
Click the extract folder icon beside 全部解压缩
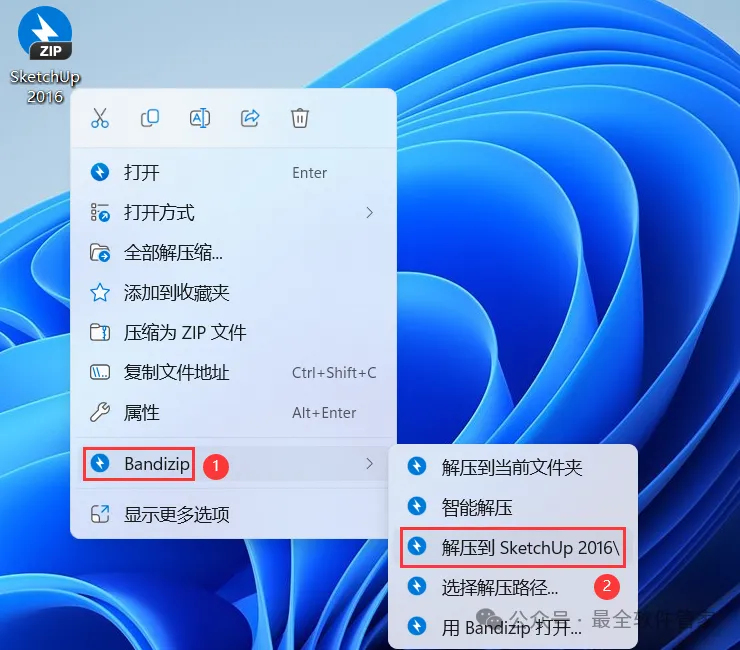pyautogui.click(x=100, y=253)
